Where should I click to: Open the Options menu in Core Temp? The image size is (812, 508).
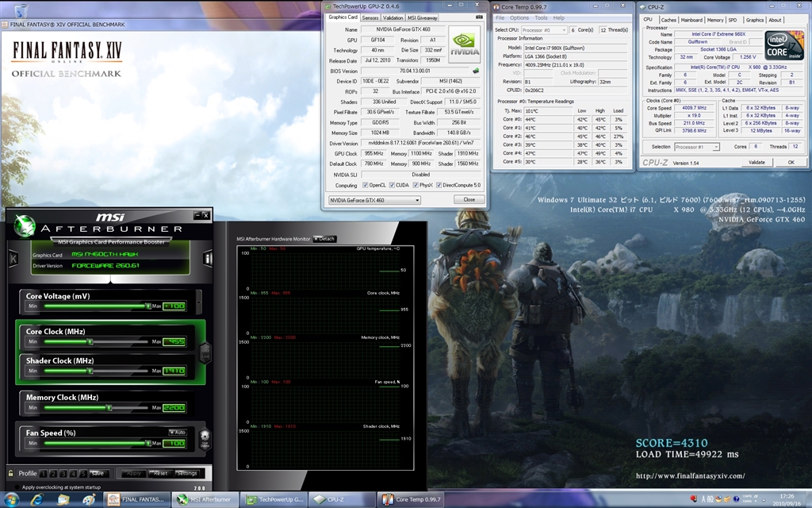point(519,17)
